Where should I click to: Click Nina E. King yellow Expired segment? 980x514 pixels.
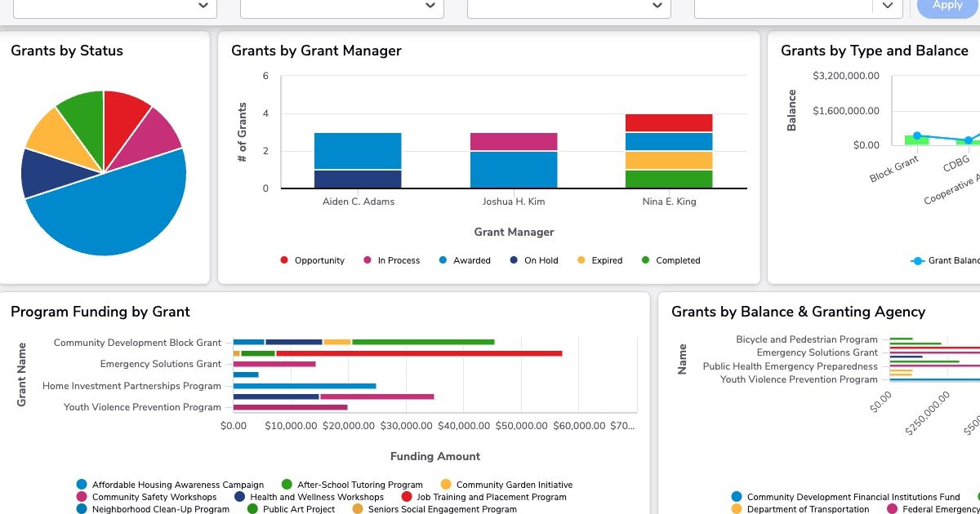point(669,161)
